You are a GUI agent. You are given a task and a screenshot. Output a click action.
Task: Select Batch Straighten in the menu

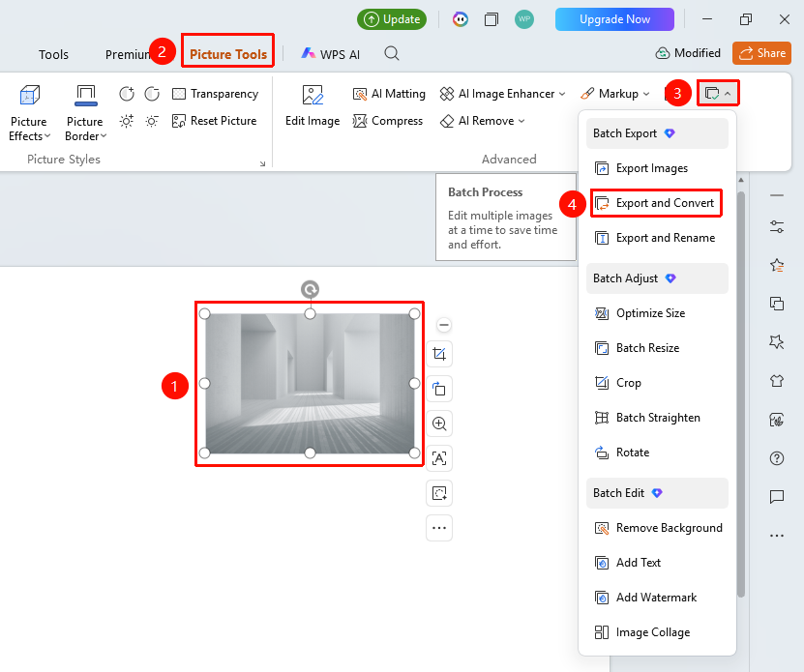[x=657, y=418]
